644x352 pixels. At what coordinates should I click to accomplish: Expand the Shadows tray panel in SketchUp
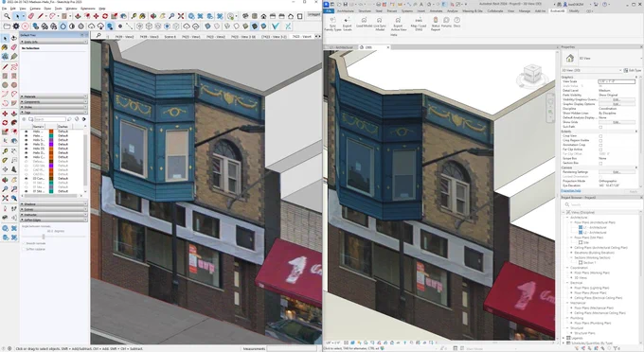click(54, 203)
